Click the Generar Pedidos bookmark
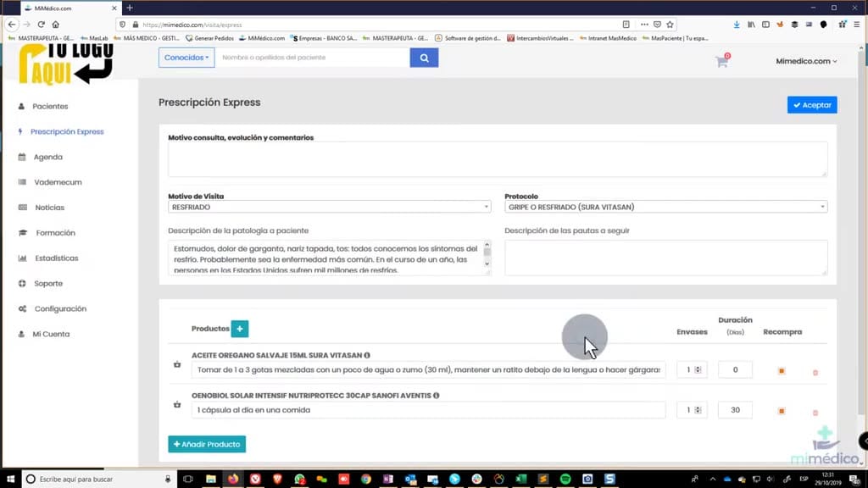The height and width of the screenshot is (488, 868). [x=210, y=38]
